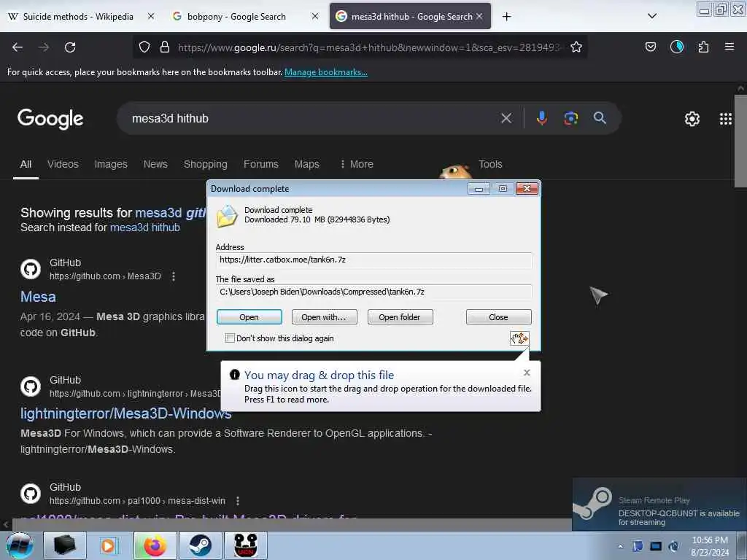
Task: Select the Forums search filter
Action: click(x=260, y=164)
